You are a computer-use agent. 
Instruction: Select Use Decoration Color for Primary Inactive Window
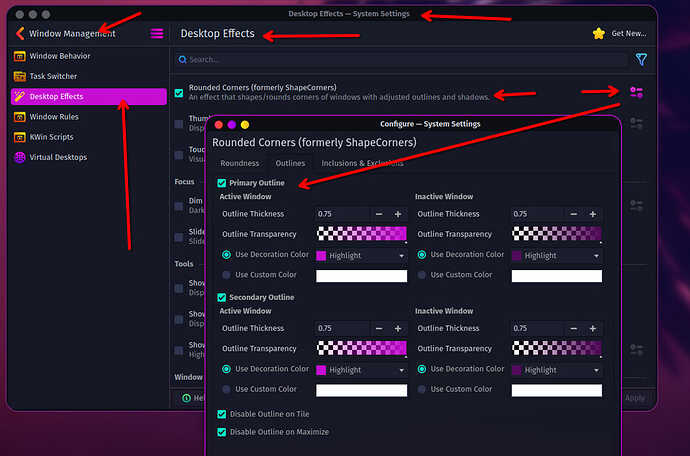[422, 254]
